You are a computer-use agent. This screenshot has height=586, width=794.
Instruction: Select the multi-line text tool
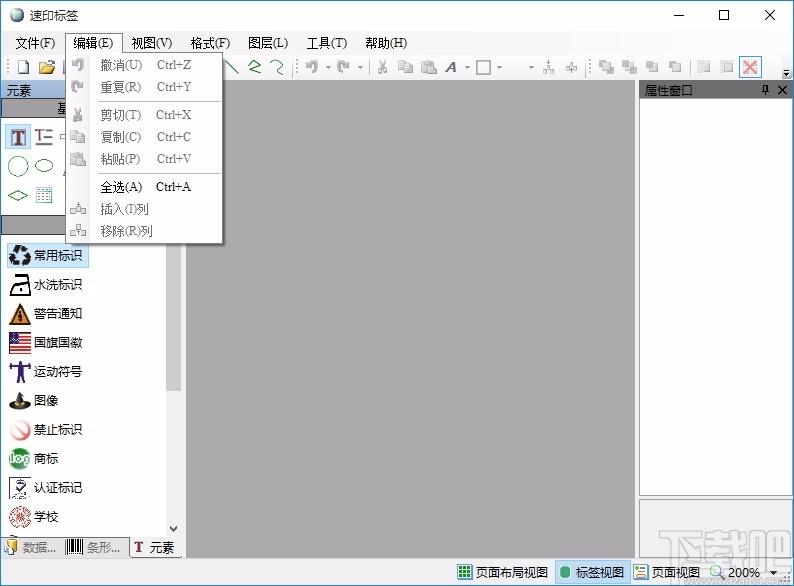[44, 137]
